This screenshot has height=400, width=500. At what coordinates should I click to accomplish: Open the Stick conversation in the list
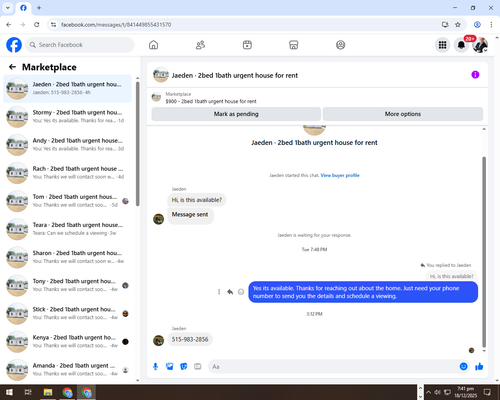coord(67,313)
